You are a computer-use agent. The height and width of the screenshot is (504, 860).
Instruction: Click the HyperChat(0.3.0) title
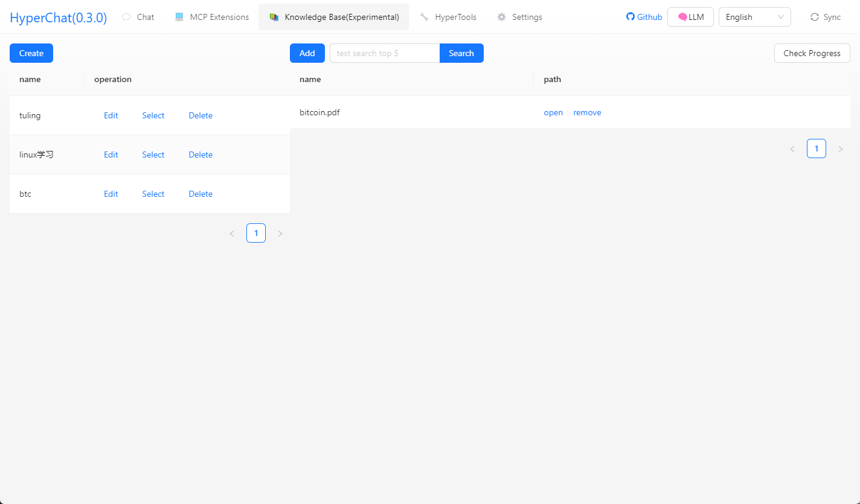tap(59, 18)
